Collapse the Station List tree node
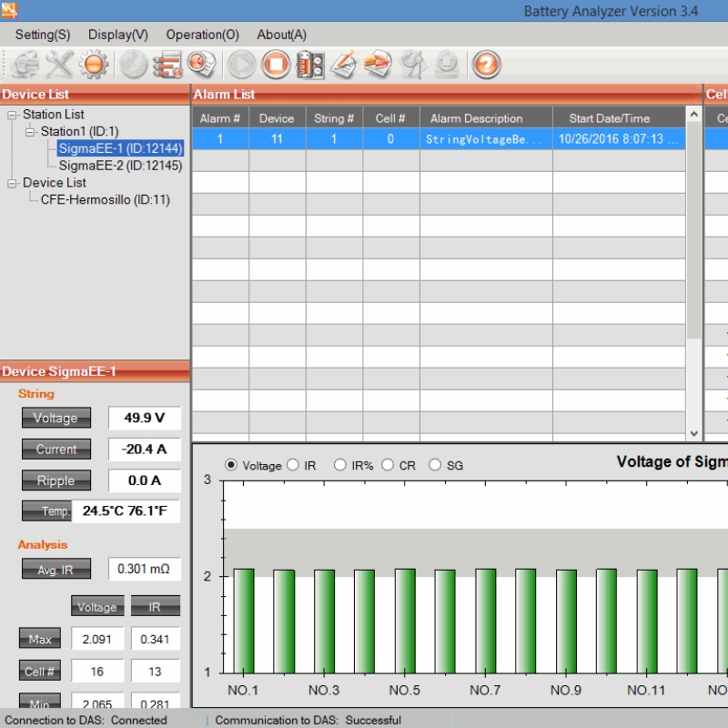The height and width of the screenshot is (728, 728). point(12,115)
